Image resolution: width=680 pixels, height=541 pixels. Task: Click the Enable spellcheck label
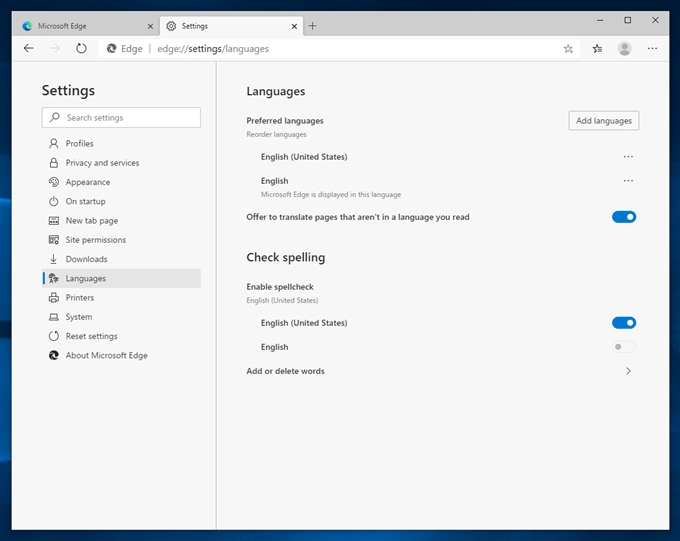click(x=280, y=287)
